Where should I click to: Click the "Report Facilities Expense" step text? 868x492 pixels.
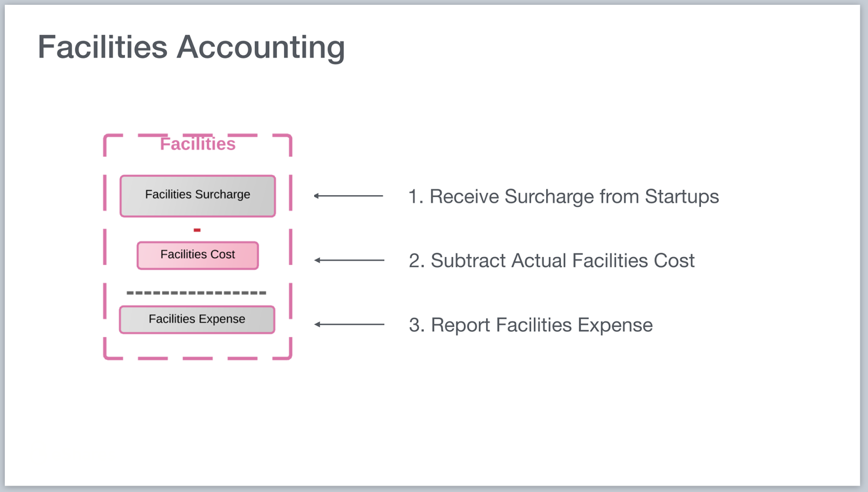click(531, 325)
